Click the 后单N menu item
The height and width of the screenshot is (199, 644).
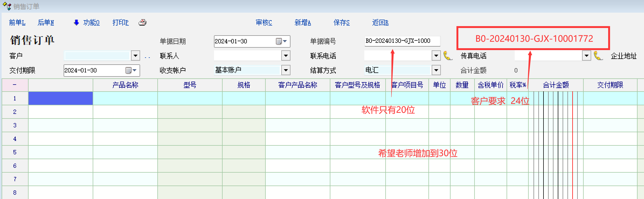[x=46, y=23]
